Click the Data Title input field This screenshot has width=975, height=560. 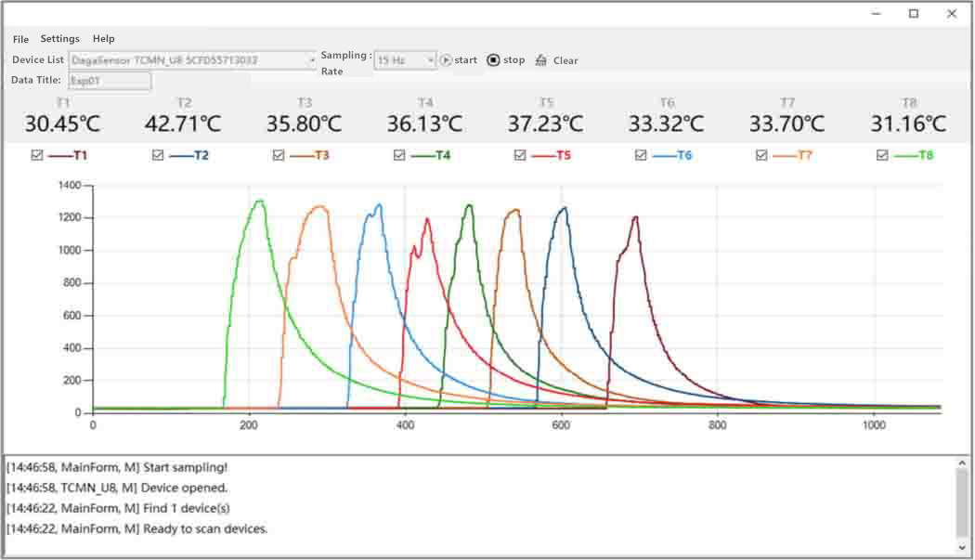tap(110, 81)
